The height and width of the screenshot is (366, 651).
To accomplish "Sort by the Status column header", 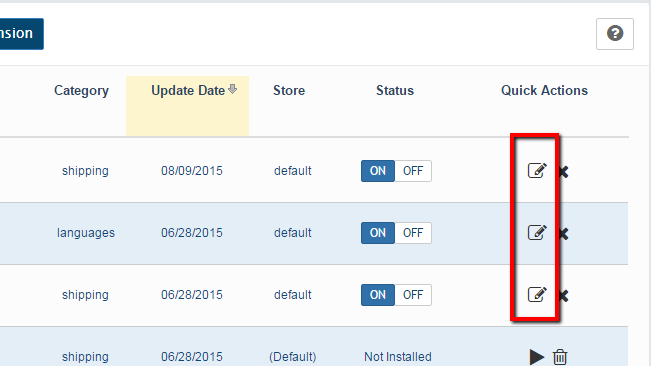I will click(x=395, y=90).
